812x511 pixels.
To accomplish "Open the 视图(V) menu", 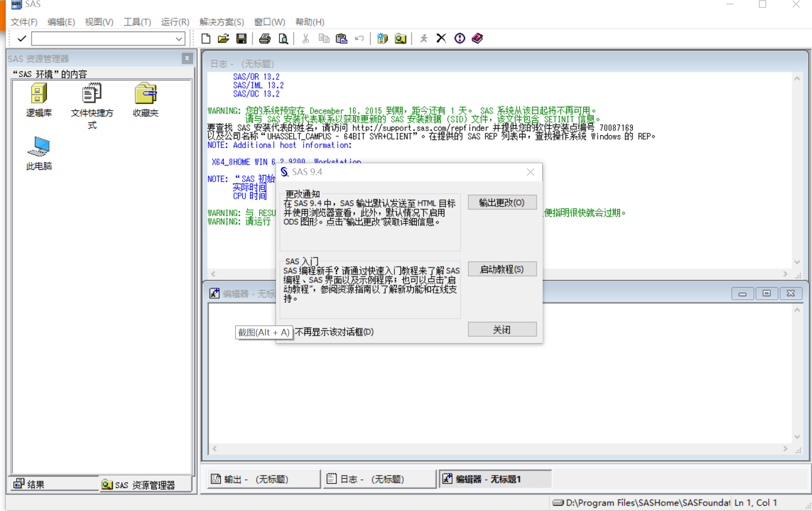I will [x=99, y=22].
